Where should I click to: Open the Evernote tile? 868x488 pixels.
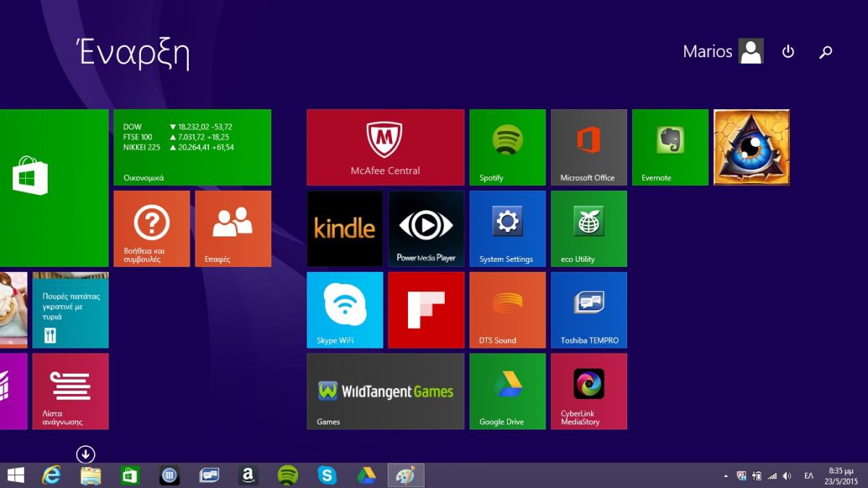tap(671, 147)
